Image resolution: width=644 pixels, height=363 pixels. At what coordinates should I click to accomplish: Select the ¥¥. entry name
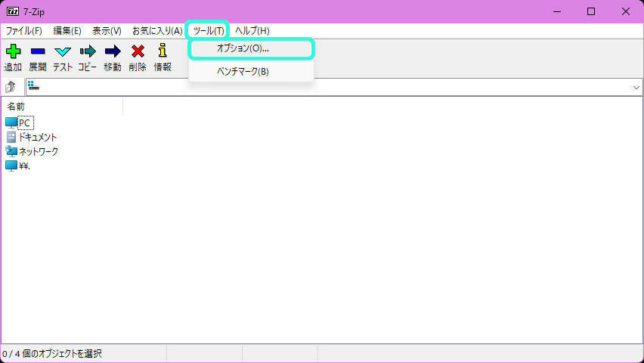tap(25, 166)
